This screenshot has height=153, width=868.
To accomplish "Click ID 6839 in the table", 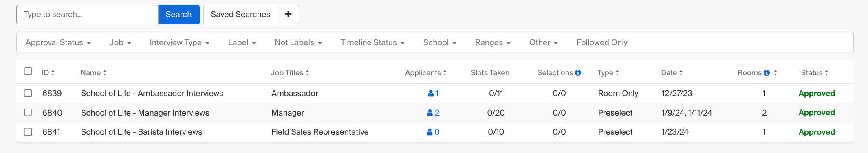I will click(x=52, y=93).
